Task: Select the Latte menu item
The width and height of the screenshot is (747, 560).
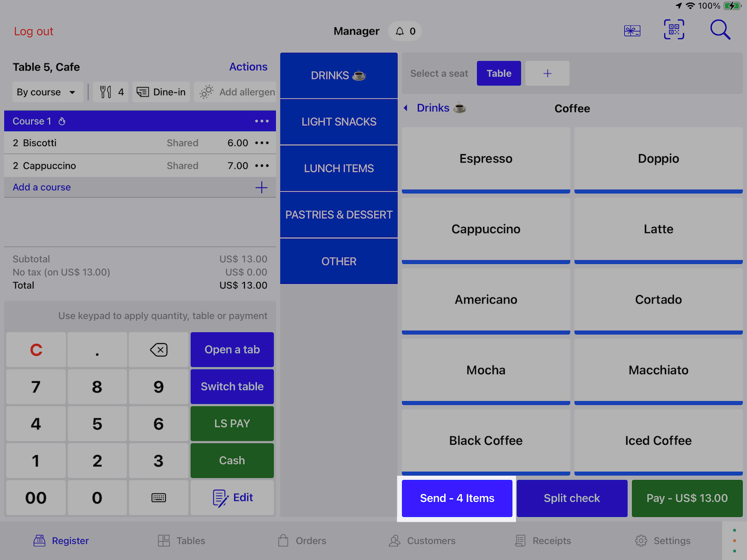Action: (x=658, y=229)
